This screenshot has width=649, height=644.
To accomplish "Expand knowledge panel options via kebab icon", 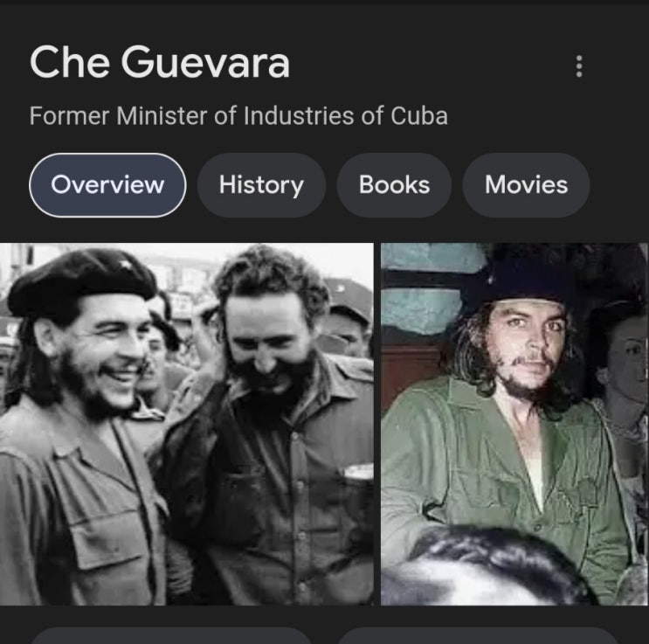I will pos(579,66).
